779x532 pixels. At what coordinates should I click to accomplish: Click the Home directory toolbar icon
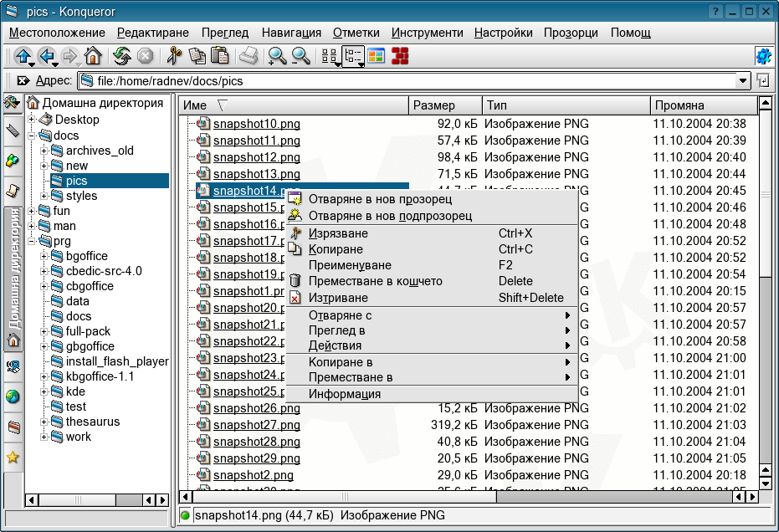click(x=93, y=56)
